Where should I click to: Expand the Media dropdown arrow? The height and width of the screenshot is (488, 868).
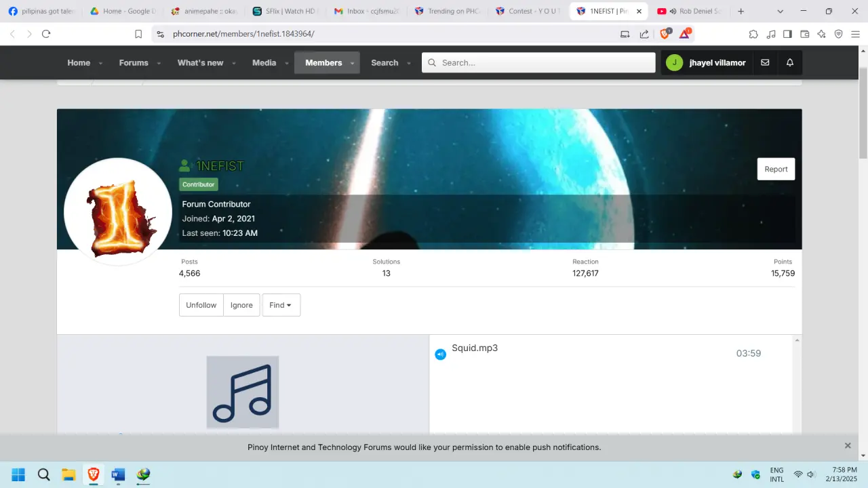click(x=286, y=63)
